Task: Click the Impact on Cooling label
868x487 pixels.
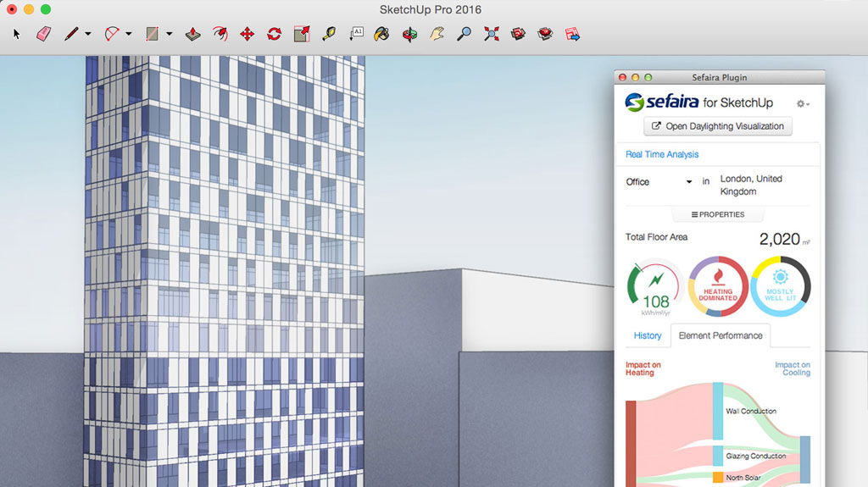Action: [x=793, y=368]
